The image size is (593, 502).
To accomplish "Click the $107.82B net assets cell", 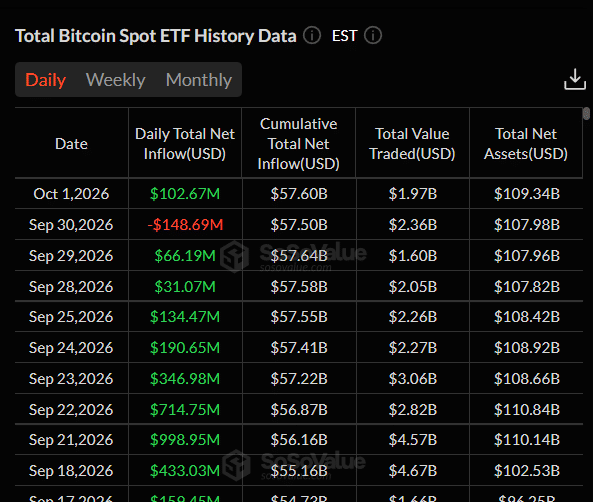I will pyautogui.click(x=527, y=287).
